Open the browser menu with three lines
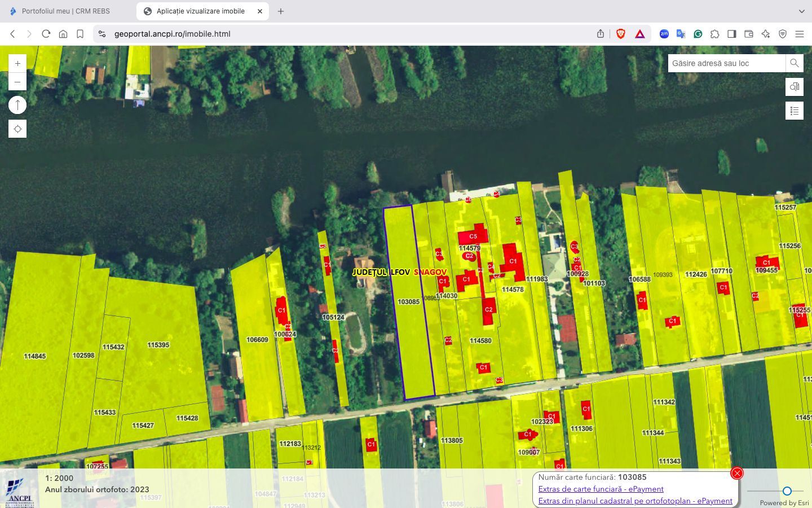The image size is (812, 508). [x=800, y=34]
